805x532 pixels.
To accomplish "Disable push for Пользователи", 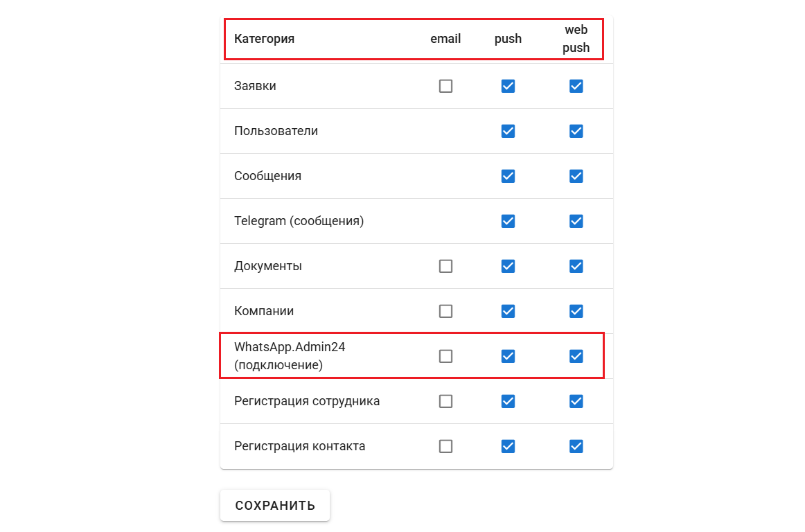I will (x=508, y=131).
